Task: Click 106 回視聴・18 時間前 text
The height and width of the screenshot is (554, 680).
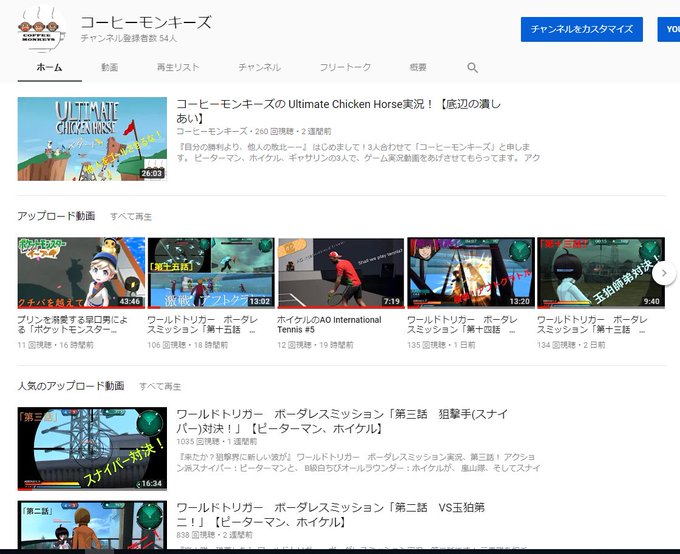Action: (187, 345)
